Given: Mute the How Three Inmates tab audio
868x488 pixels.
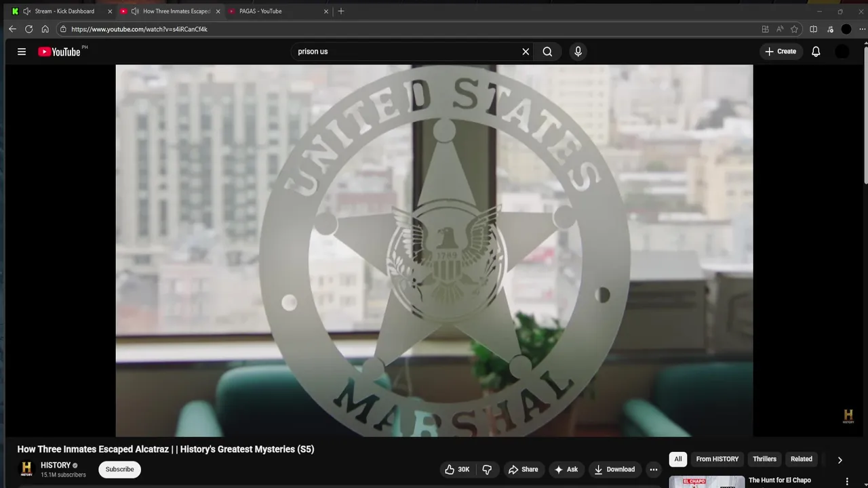Looking at the screenshot, I should point(135,11).
